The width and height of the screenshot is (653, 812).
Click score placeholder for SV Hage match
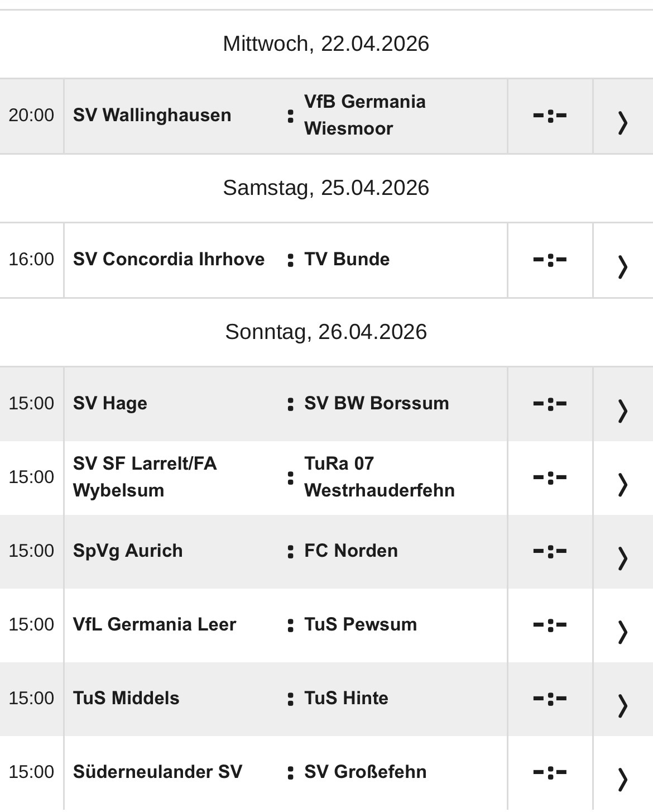550,403
